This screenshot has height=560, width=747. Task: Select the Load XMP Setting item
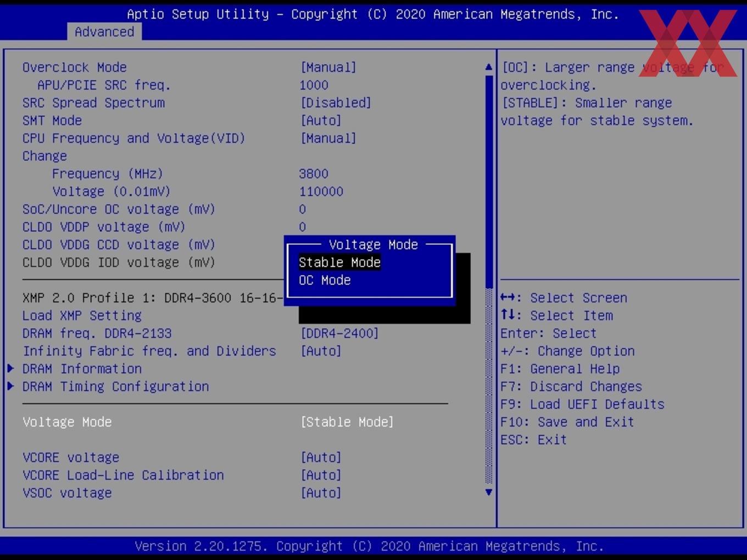tap(82, 316)
